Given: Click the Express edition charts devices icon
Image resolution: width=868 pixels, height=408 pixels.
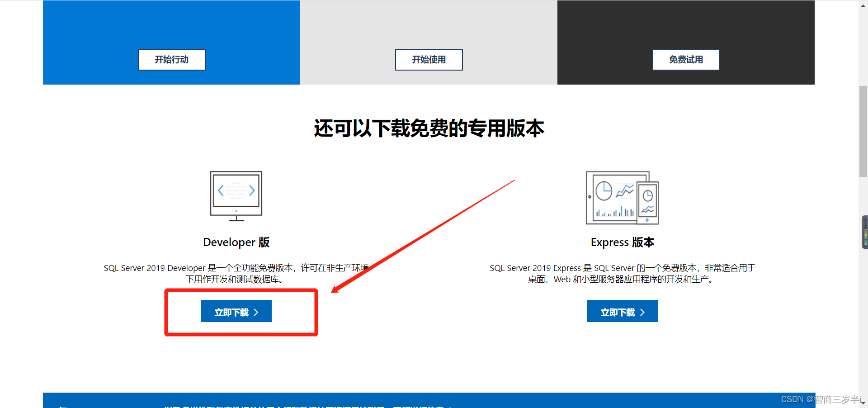Looking at the screenshot, I should coord(623,198).
